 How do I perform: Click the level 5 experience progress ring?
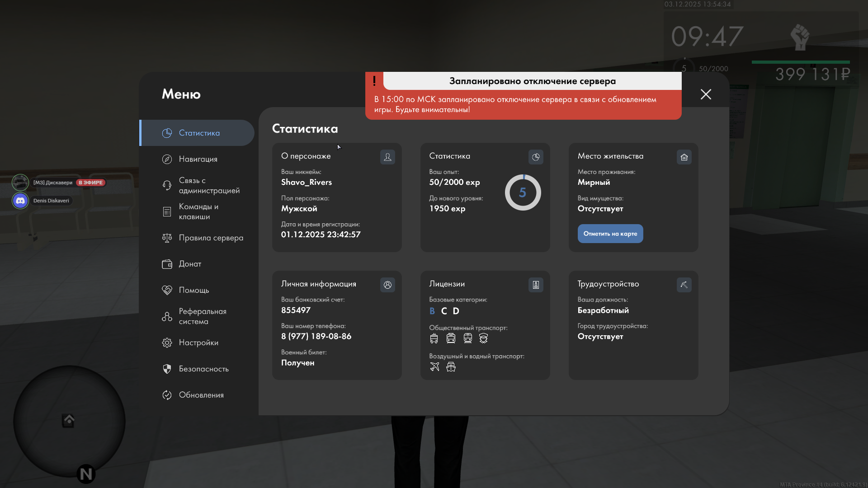523,192
